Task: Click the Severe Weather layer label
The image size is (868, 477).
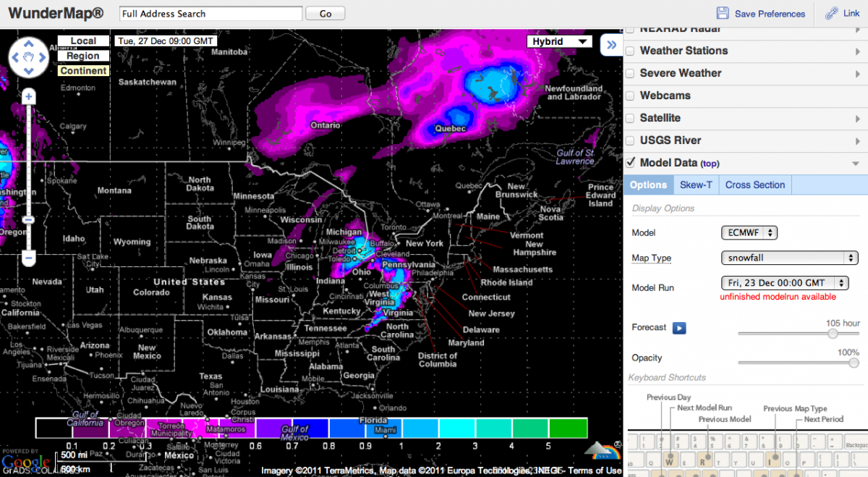Action: (681, 73)
